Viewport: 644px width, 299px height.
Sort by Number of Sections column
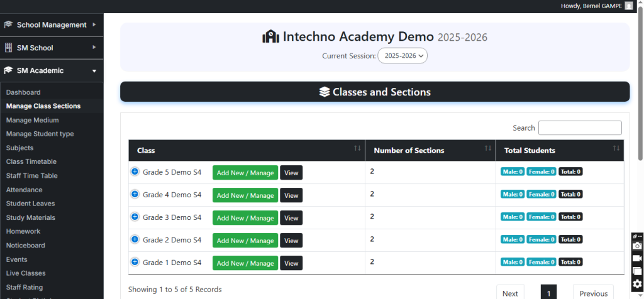click(488, 148)
